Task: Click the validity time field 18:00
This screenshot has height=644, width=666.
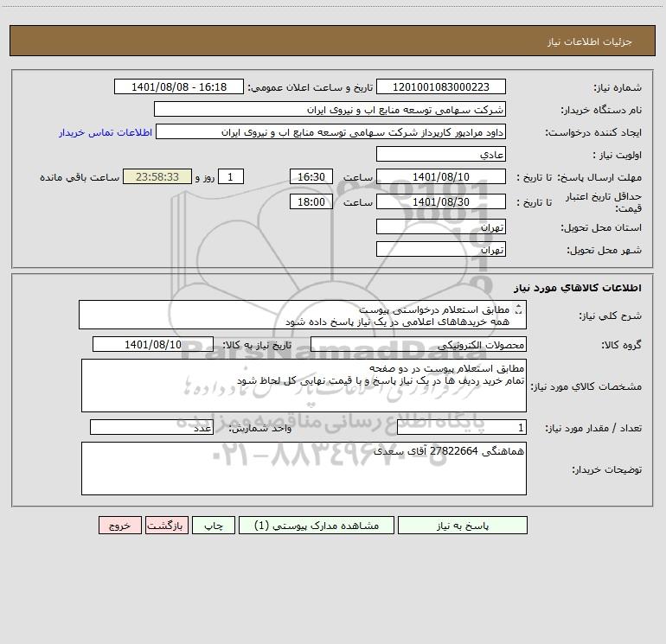Action: (311, 201)
